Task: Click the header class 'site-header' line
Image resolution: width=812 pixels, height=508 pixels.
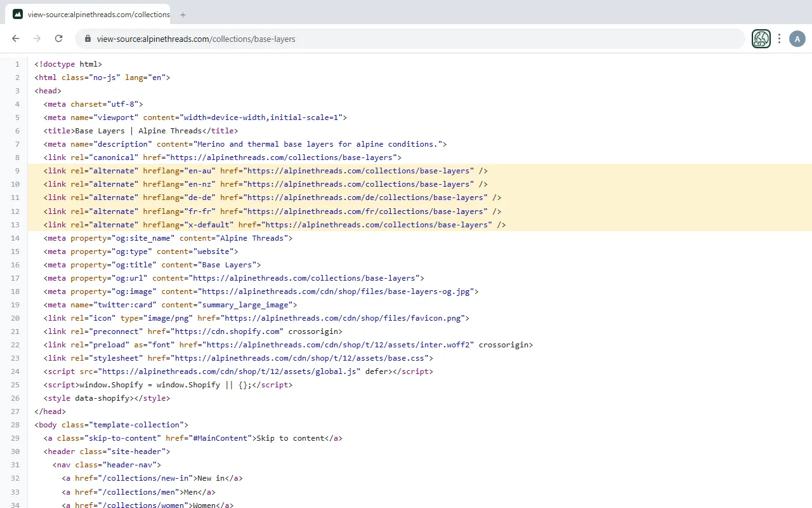Action: (x=107, y=451)
